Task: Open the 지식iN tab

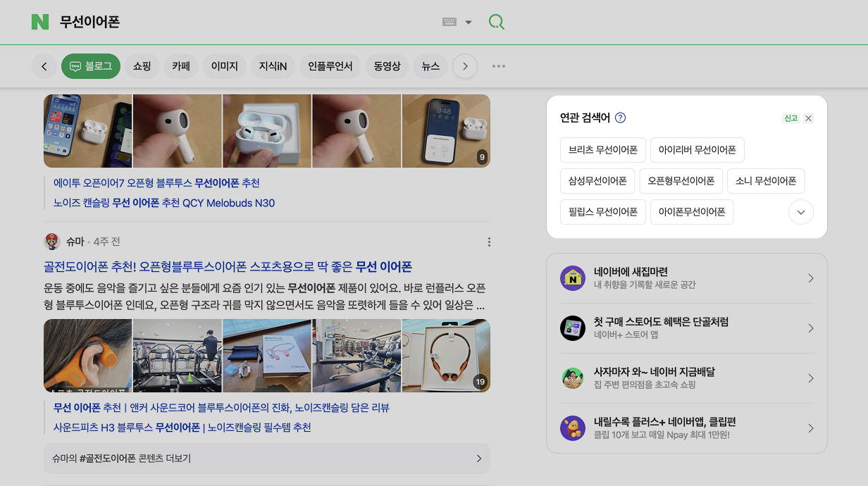Action: coord(273,66)
